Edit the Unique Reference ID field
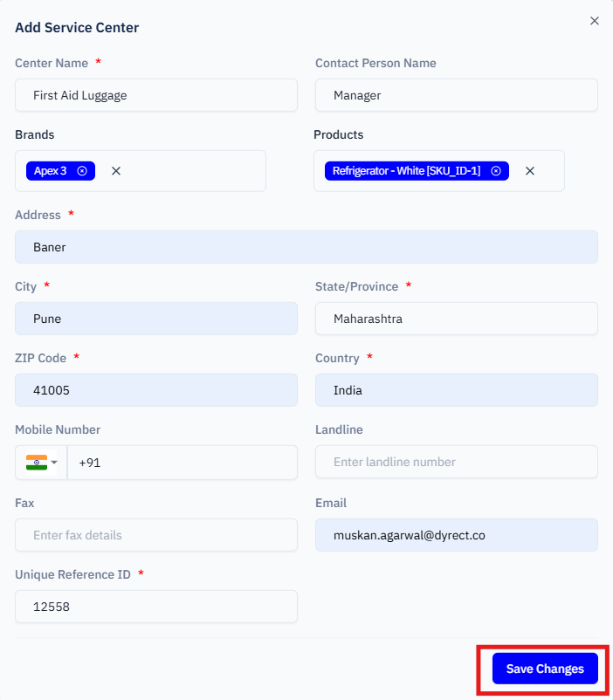Viewport: 613px width, 700px height. pyautogui.click(x=156, y=607)
